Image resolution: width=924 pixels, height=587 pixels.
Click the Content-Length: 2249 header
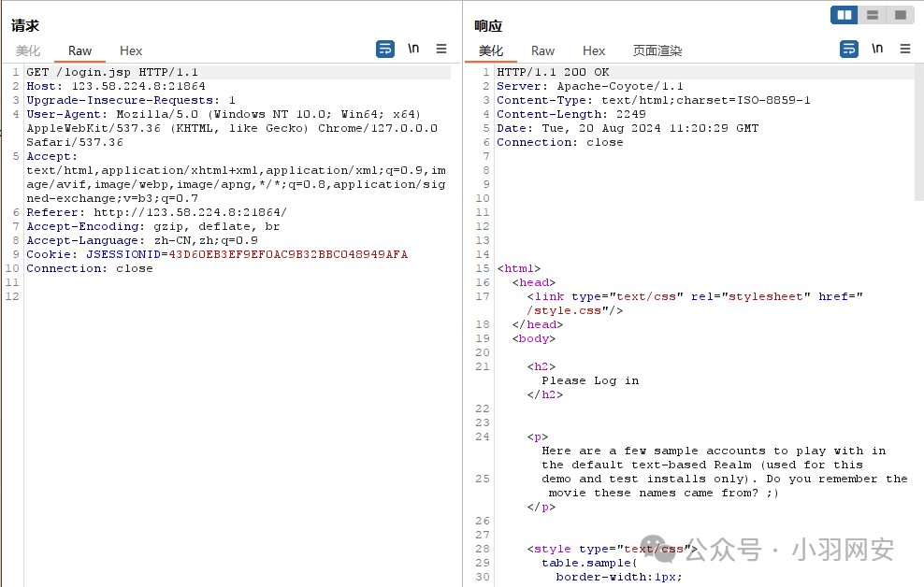[571, 115]
